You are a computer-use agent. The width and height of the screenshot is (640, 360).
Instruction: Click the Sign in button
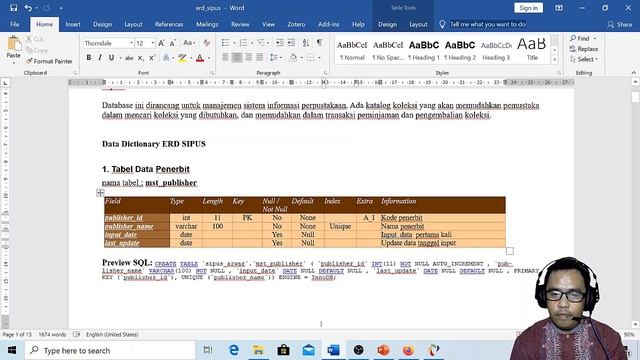point(529,8)
